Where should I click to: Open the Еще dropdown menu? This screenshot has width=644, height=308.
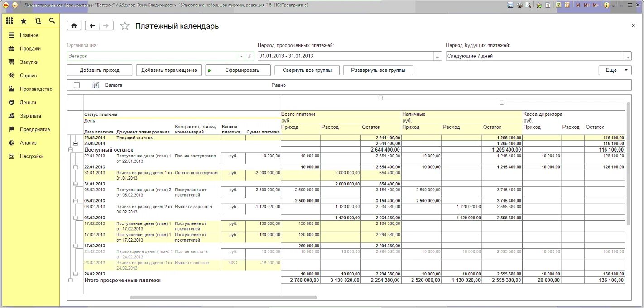(x=615, y=70)
